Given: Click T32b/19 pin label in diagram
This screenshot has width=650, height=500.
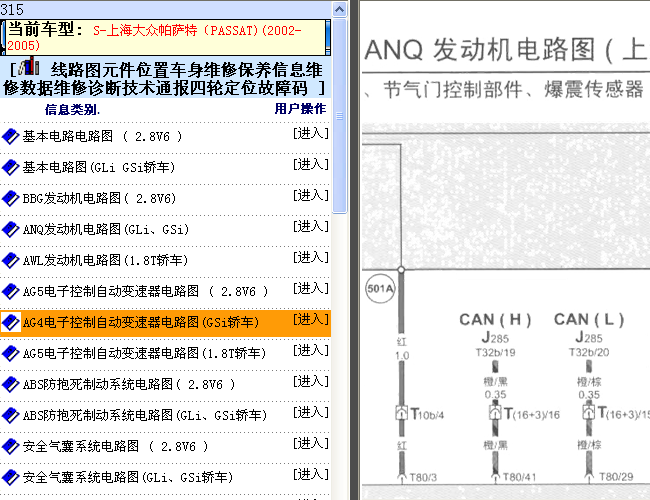Looking at the screenshot, I should coord(495,353).
